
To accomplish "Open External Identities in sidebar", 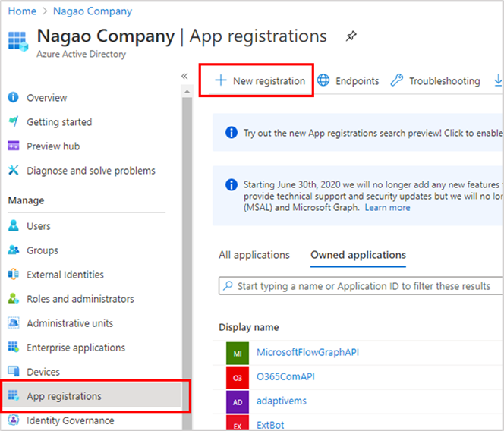I will (x=65, y=275).
